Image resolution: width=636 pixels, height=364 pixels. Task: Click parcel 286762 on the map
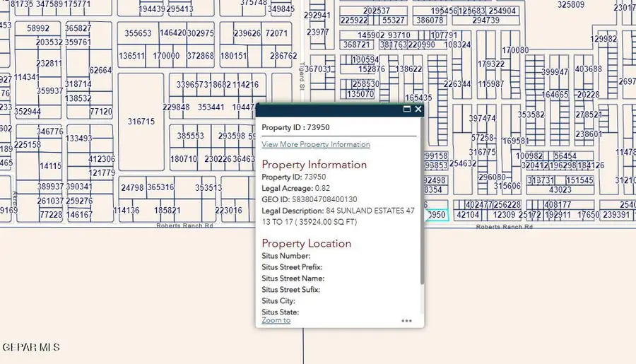[283, 56]
